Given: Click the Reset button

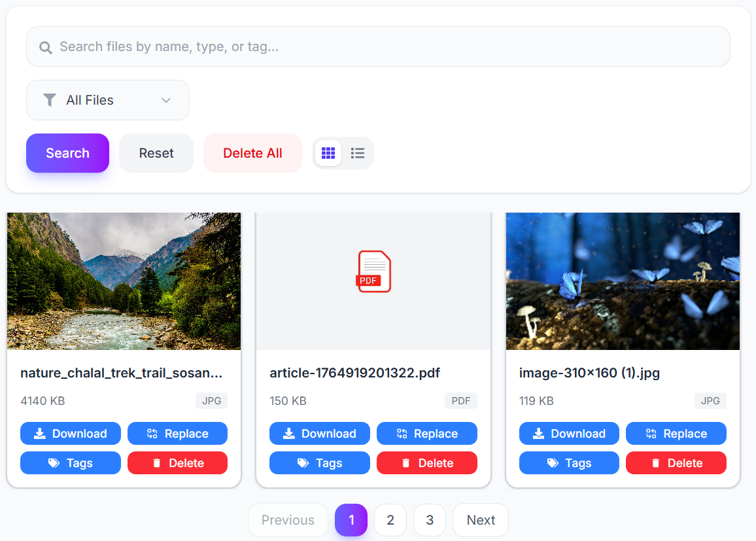Looking at the screenshot, I should [156, 153].
